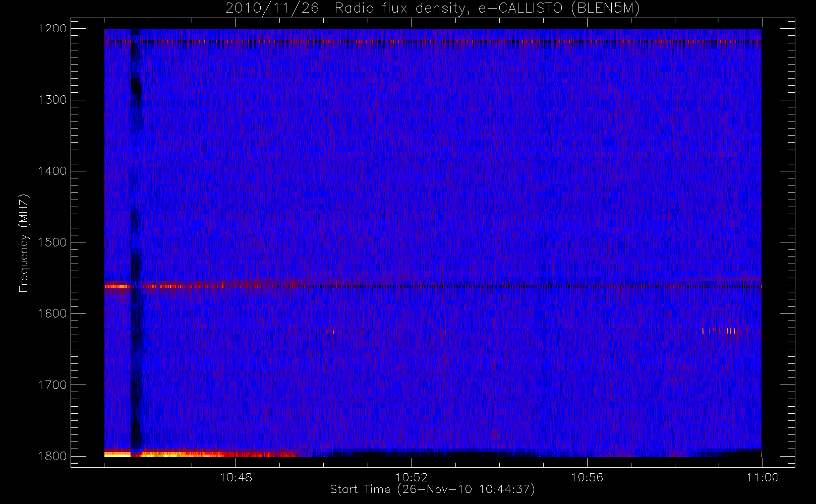
Task: Click the 1700 frequency tick label
Action: (52, 385)
